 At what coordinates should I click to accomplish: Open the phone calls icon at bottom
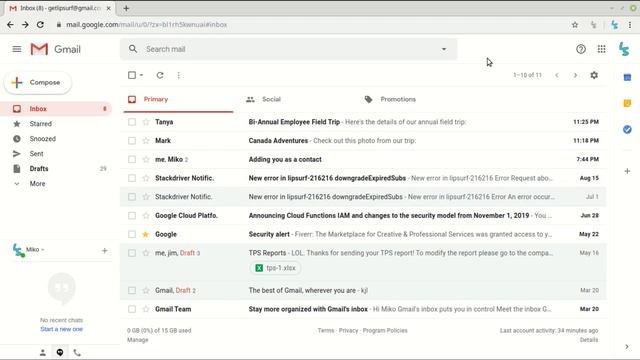coord(77,353)
